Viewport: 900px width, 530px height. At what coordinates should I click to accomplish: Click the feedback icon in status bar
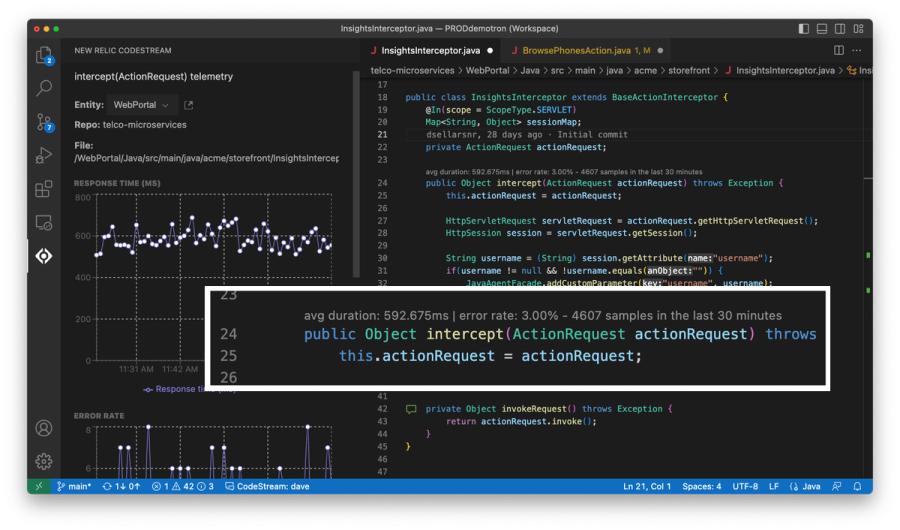click(x=837, y=486)
